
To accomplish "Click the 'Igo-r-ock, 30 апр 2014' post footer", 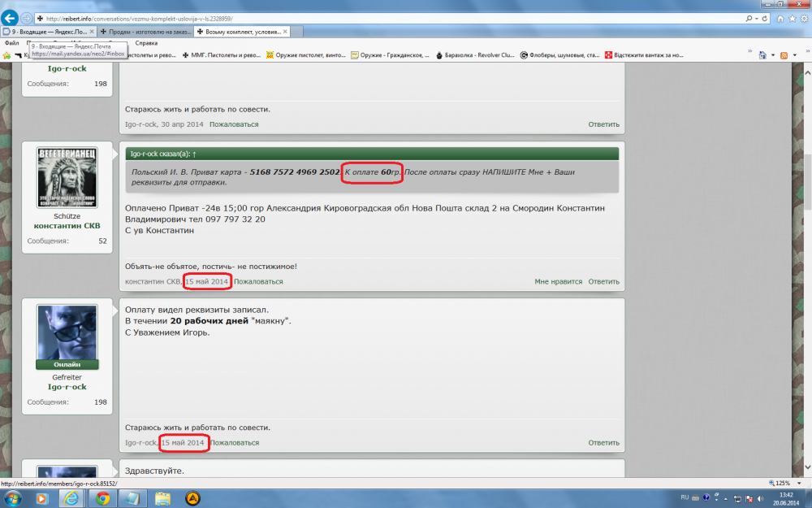I will [x=164, y=124].
